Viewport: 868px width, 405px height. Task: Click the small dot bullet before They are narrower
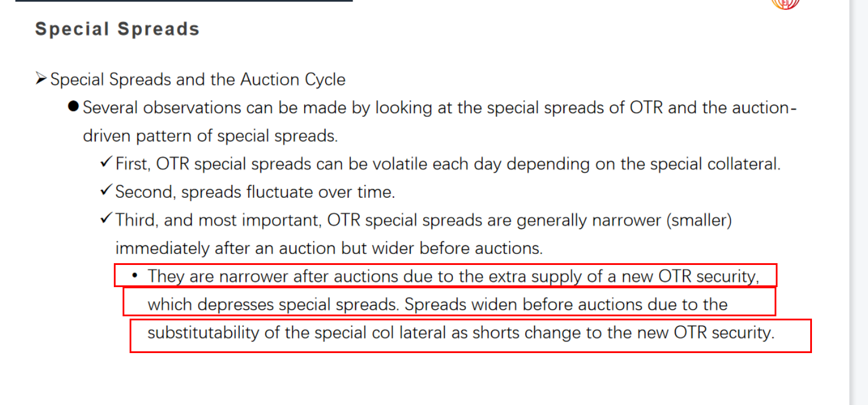click(x=135, y=275)
